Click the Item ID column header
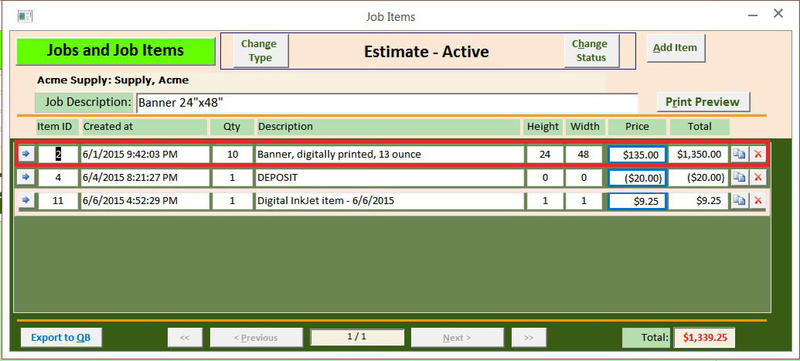 click(x=57, y=126)
